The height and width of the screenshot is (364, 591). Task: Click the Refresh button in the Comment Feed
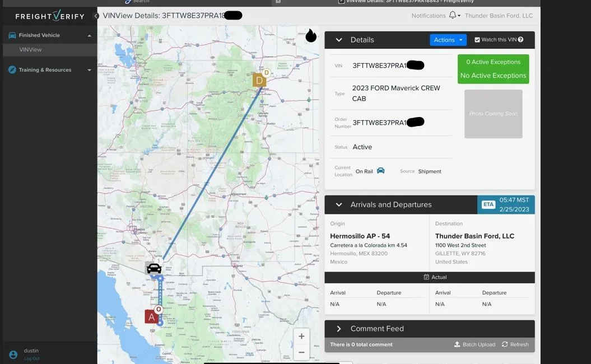pyautogui.click(x=515, y=344)
